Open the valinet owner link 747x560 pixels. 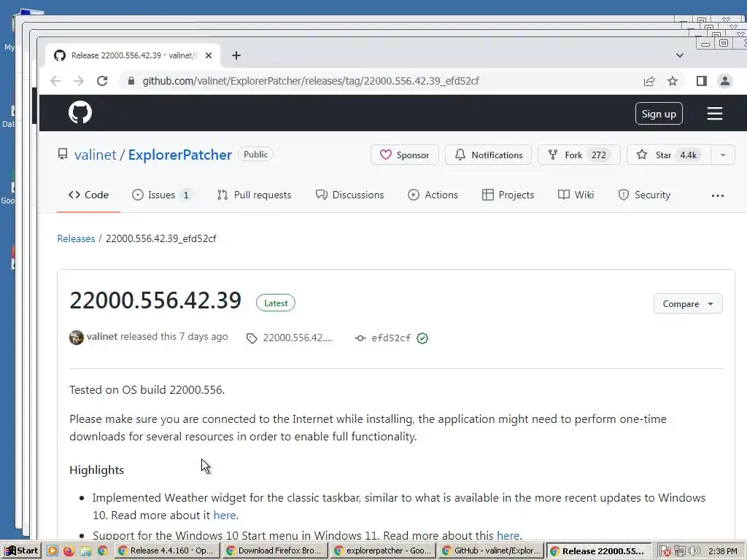[x=96, y=155]
